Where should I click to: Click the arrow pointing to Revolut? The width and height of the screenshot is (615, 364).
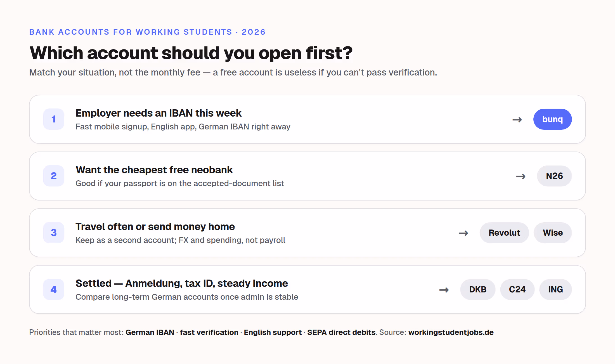click(463, 233)
